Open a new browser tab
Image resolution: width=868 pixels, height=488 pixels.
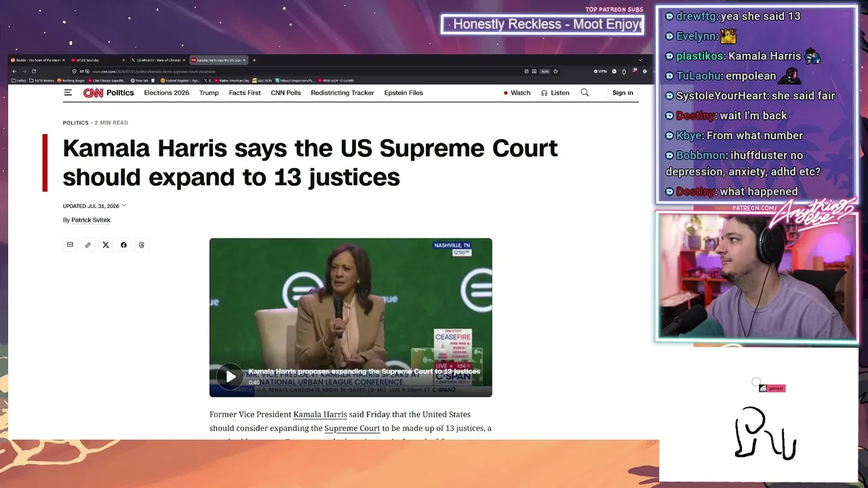pyautogui.click(x=254, y=60)
